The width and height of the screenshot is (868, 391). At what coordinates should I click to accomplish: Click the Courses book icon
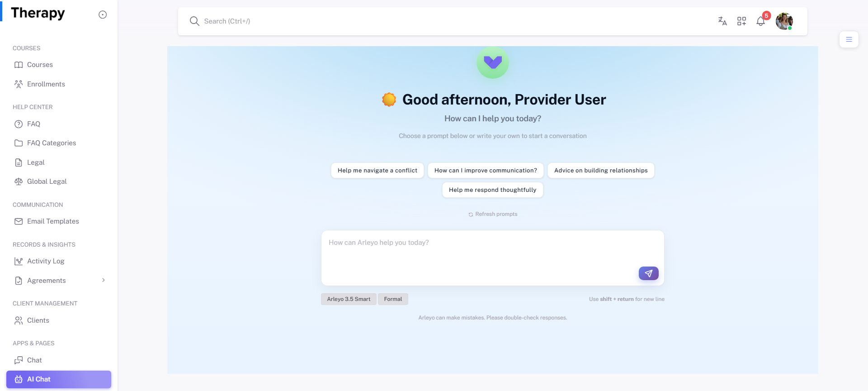click(x=19, y=65)
